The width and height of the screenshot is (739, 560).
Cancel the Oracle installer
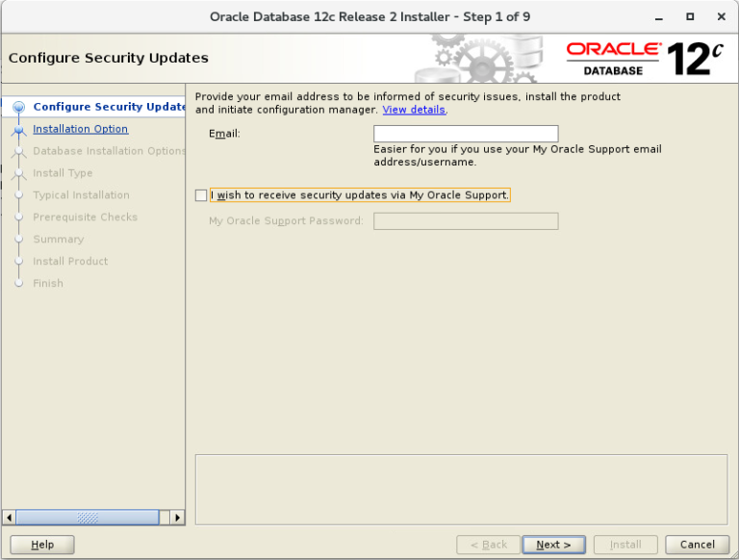pyautogui.click(x=697, y=545)
